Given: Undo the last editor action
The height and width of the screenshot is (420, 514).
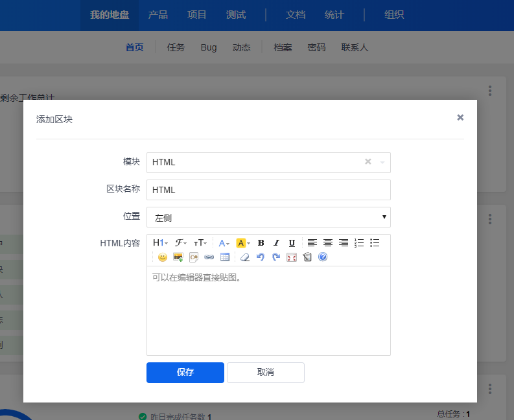Looking at the screenshot, I should (261, 257).
